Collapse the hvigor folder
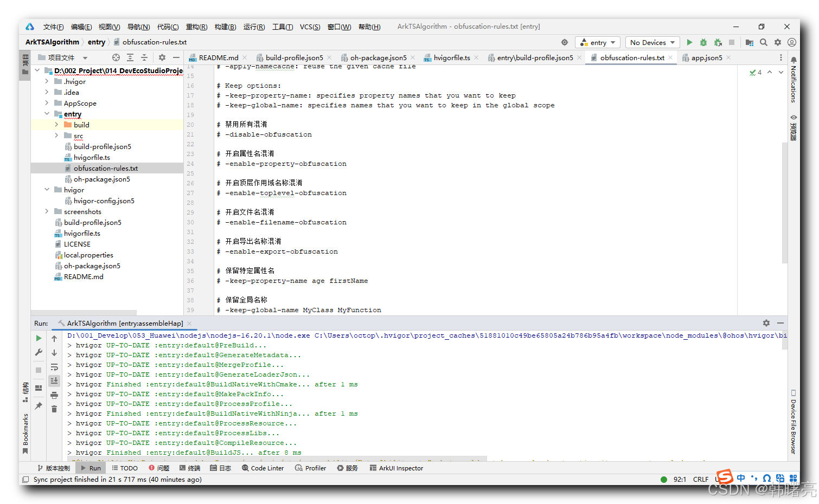This screenshot has width=819, height=504. 47,190
